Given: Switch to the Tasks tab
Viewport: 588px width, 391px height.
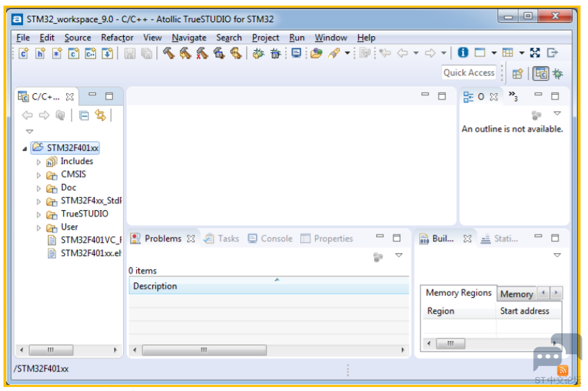Looking at the screenshot, I should pyautogui.click(x=222, y=239).
